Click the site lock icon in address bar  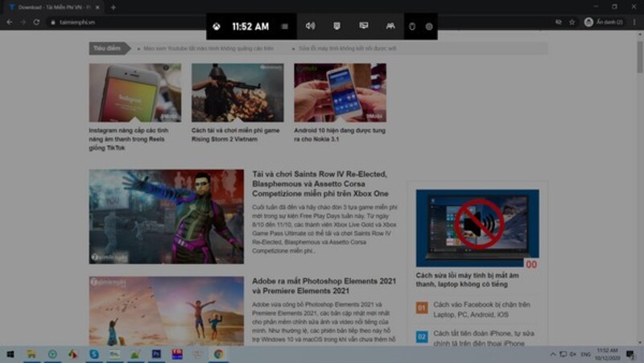pos(53,23)
